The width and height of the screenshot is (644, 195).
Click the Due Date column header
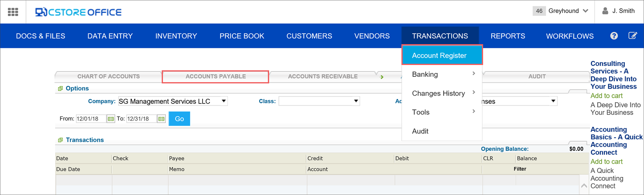pos(68,169)
